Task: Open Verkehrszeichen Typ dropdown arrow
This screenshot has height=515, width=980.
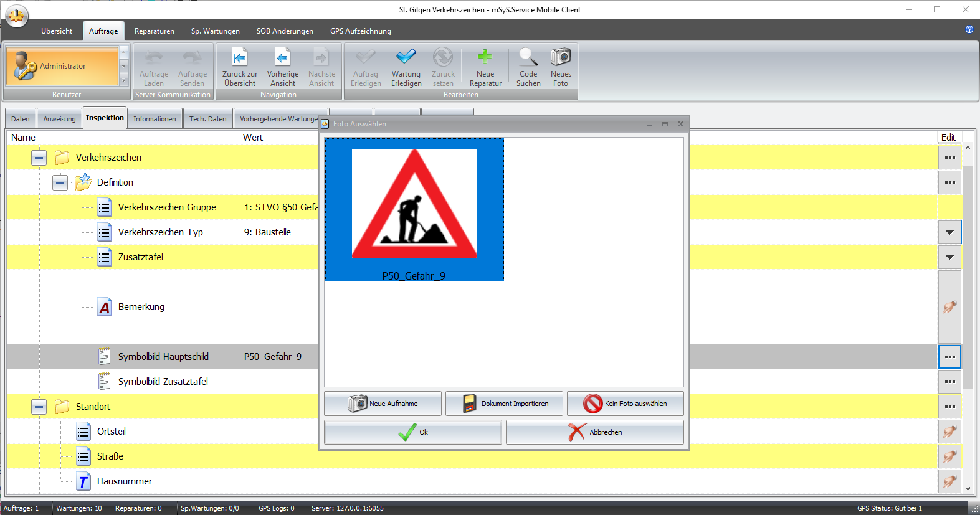Action: [x=949, y=232]
